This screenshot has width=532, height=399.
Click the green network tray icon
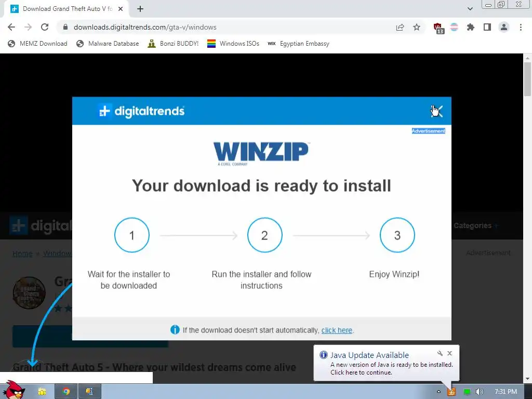point(467,392)
